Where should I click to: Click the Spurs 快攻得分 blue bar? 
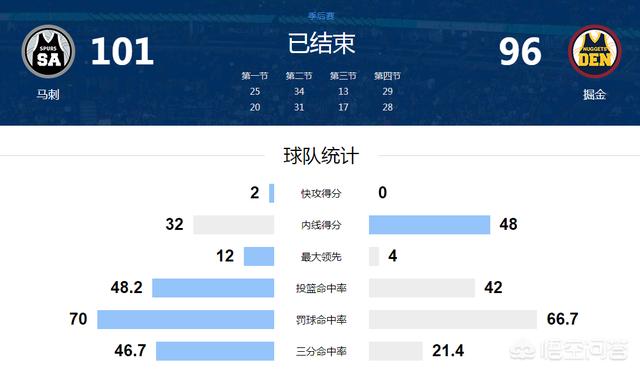(x=271, y=193)
